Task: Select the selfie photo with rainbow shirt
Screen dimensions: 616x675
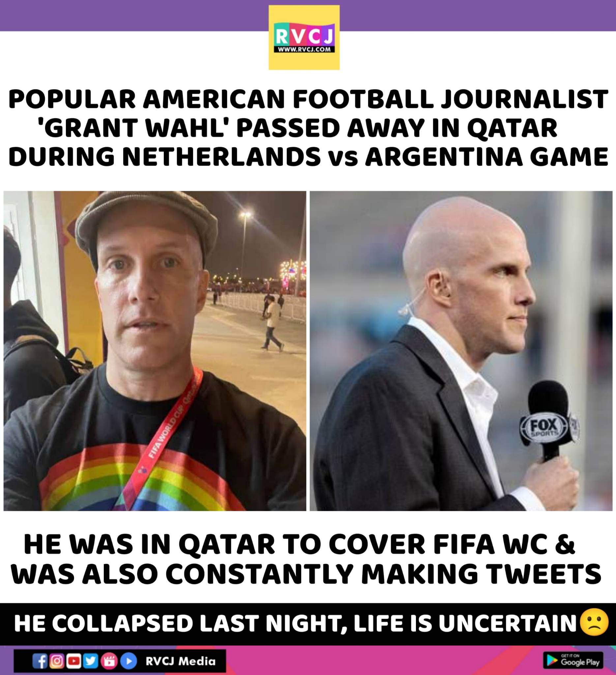Action: 155,351
